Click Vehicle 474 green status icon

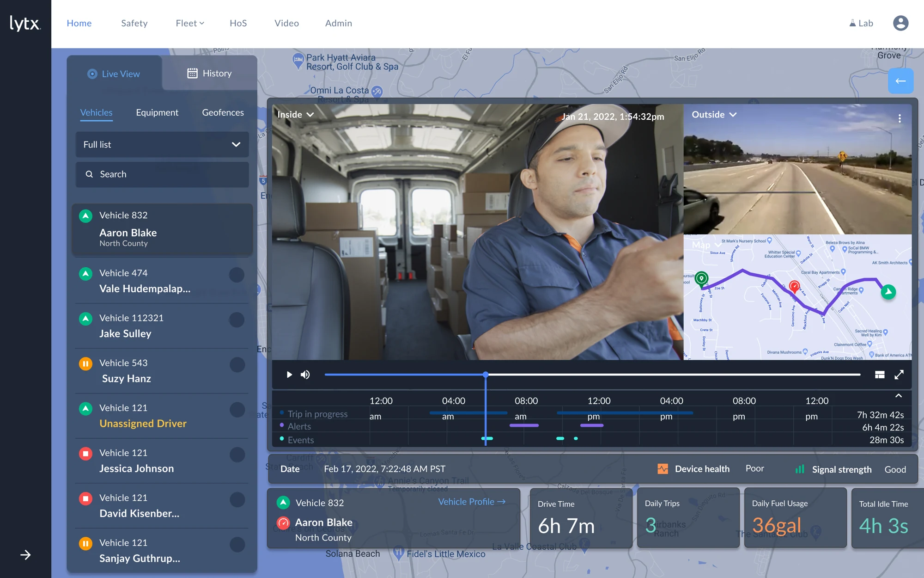[85, 274]
